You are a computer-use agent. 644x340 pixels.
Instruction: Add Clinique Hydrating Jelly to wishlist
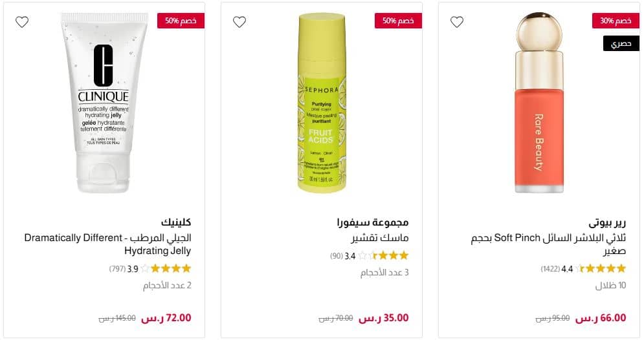(22, 22)
